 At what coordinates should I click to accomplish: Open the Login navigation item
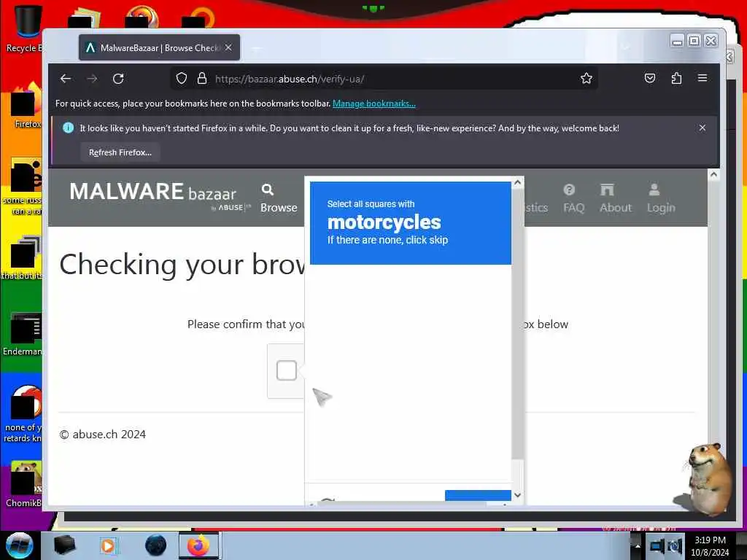click(x=661, y=198)
